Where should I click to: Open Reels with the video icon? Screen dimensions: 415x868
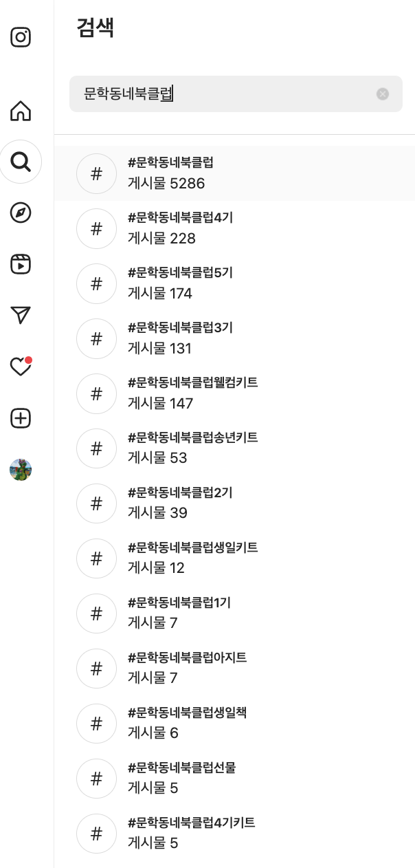21,264
